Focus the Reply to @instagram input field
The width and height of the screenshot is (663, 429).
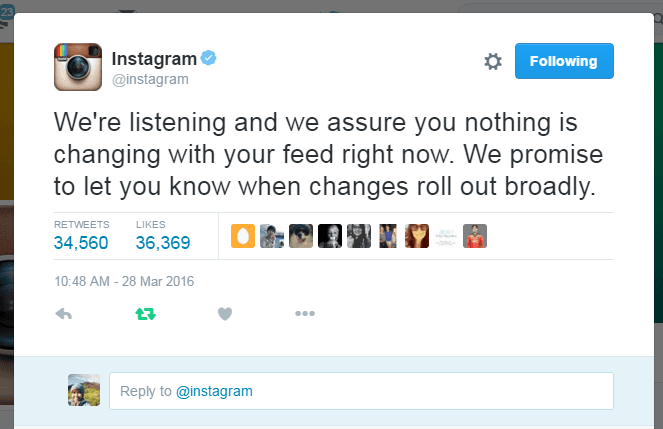pos(362,391)
